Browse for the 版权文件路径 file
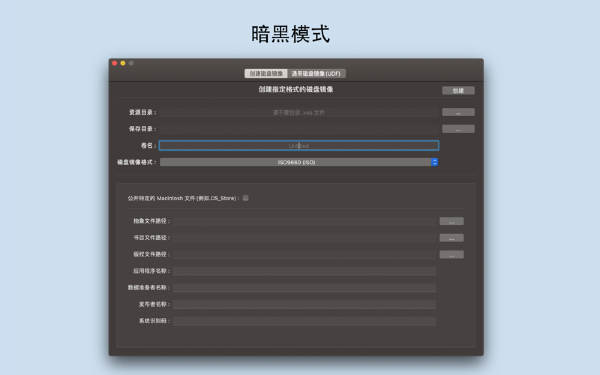Image resolution: width=600 pixels, height=375 pixels. [x=452, y=254]
